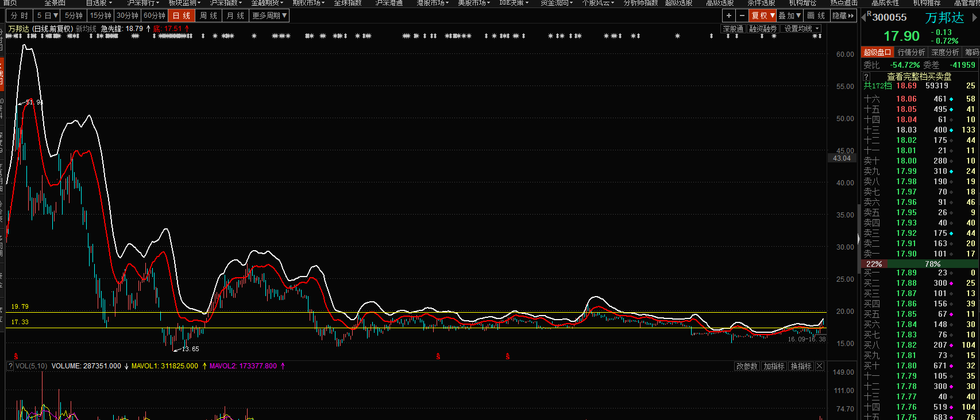The width and height of the screenshot is (980, 420).
Task: Click the 加指标 button
Action: (774, 366)
